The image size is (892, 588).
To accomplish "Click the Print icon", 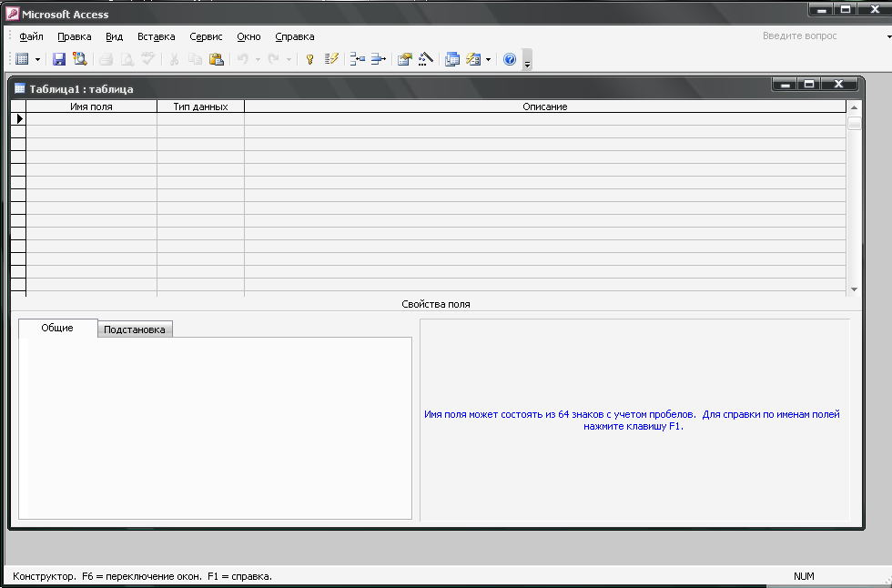I will [x=106, y=59].
